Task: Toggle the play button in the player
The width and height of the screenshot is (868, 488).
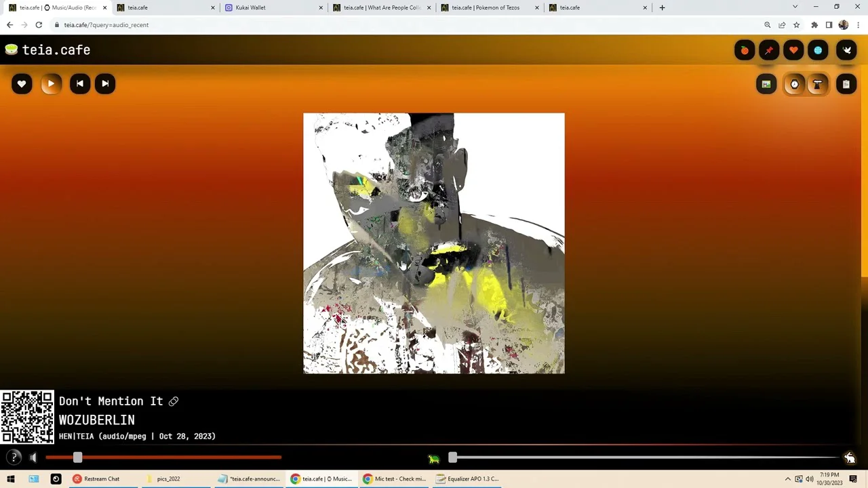Action: coord(51,84)
